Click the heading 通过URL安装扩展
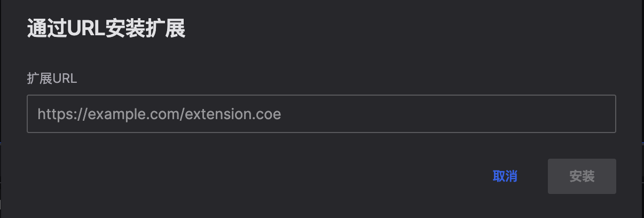Screen dimensions: 644x218 106,29
